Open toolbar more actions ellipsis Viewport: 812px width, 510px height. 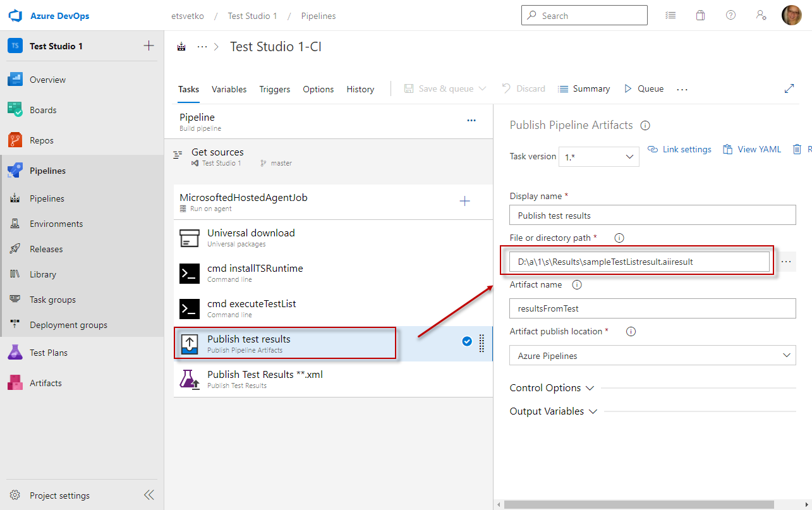(682, 89)
